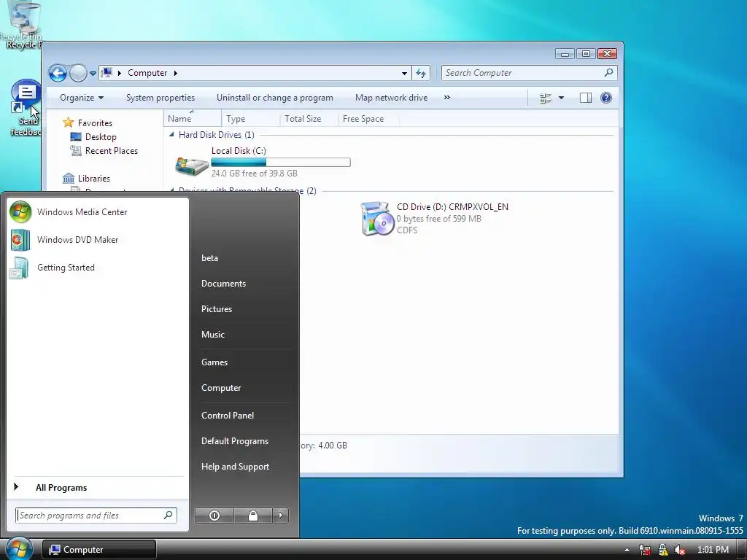Sort by Total Size column header
This screenshot has width=747, height=560.
pos(309,119)
